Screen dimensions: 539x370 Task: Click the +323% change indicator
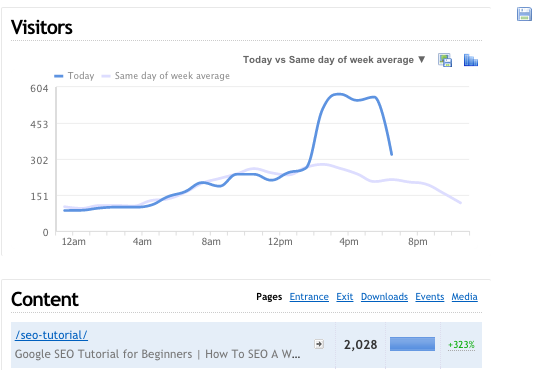[461, 345]
